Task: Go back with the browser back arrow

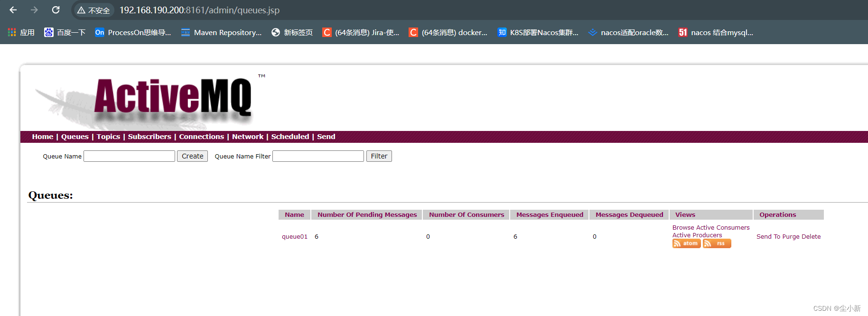Action: click(13, 10)
